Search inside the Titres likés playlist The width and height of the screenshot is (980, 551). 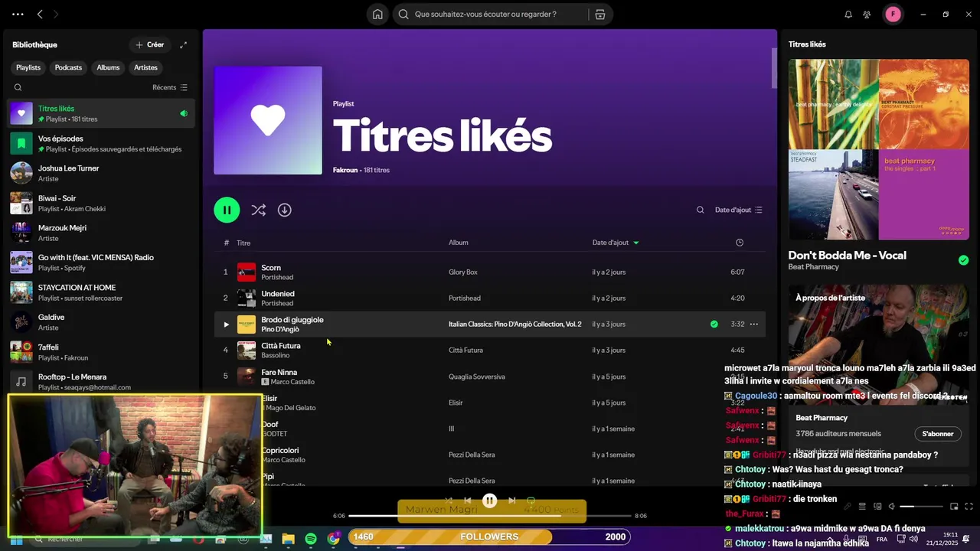(700, 210)
